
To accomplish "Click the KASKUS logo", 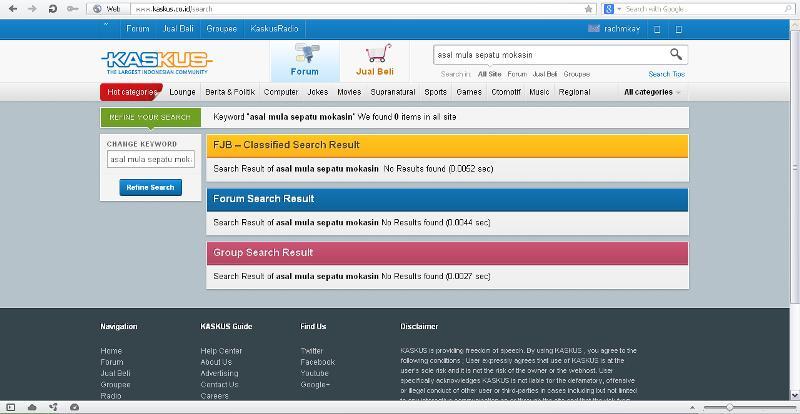I will coord(157,62).
